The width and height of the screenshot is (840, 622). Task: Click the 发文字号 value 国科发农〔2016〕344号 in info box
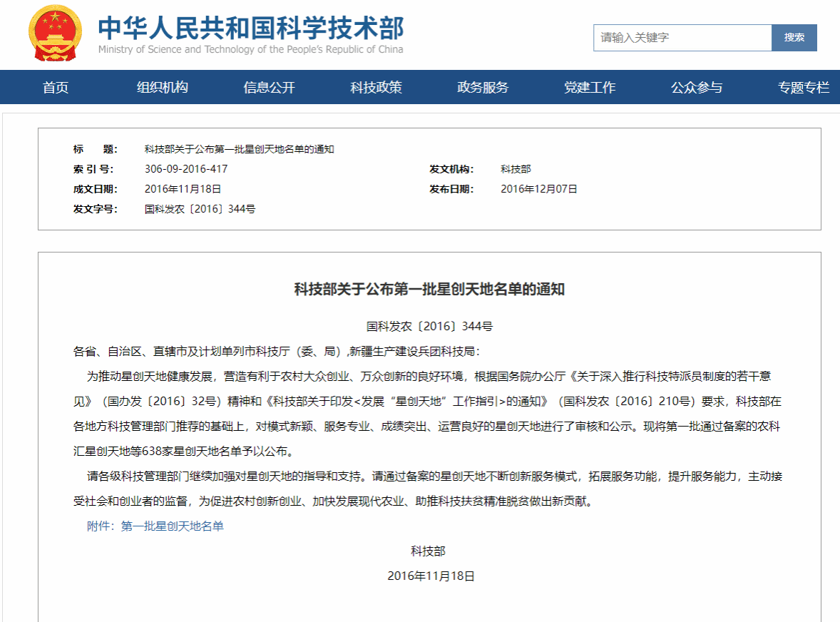coord(200,209)
